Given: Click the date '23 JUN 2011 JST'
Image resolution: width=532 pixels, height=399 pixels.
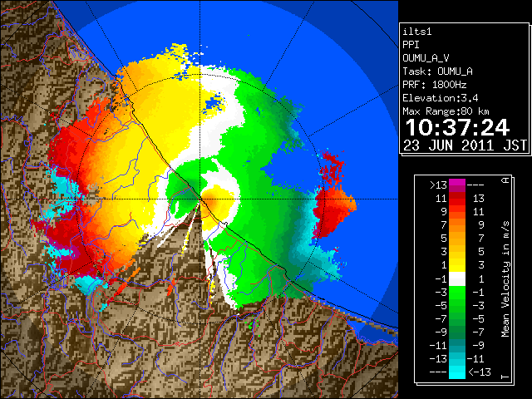Looking at the screenshot, I should pyautogui.click(x=465, y=145).
